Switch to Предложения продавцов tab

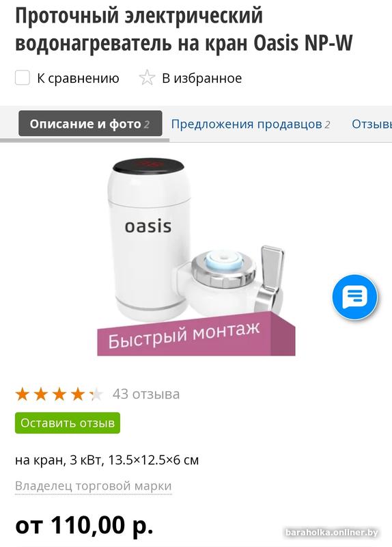click(250, 124)
